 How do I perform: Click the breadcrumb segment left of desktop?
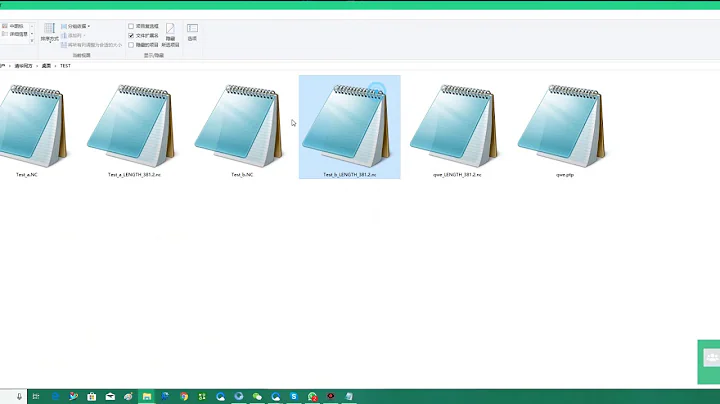pos(23,66)
